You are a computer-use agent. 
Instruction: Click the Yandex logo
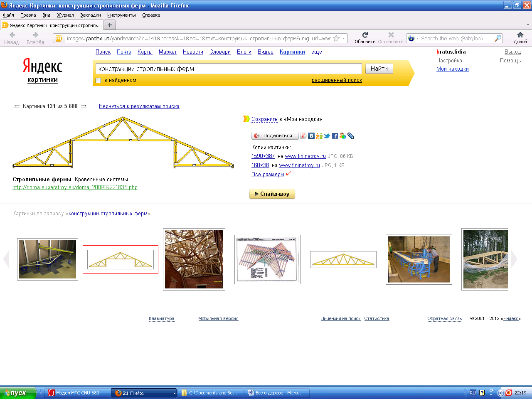(42, 66)
